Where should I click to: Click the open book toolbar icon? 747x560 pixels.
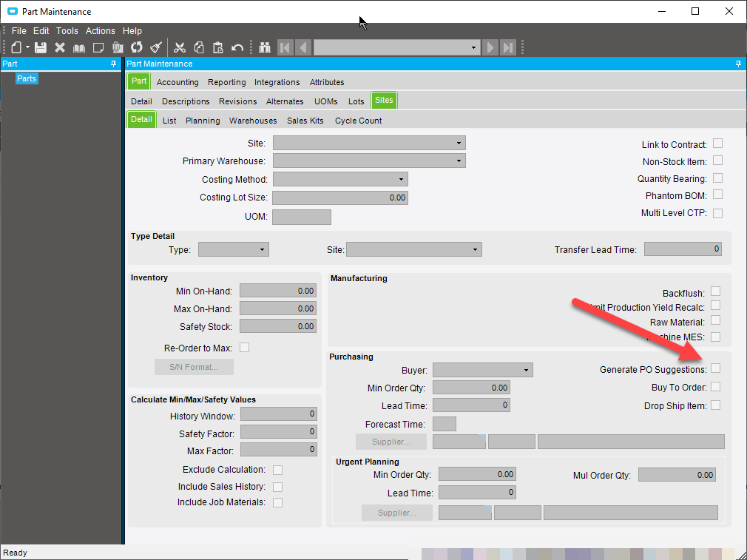pyautogui.click(x=79, y=47)
